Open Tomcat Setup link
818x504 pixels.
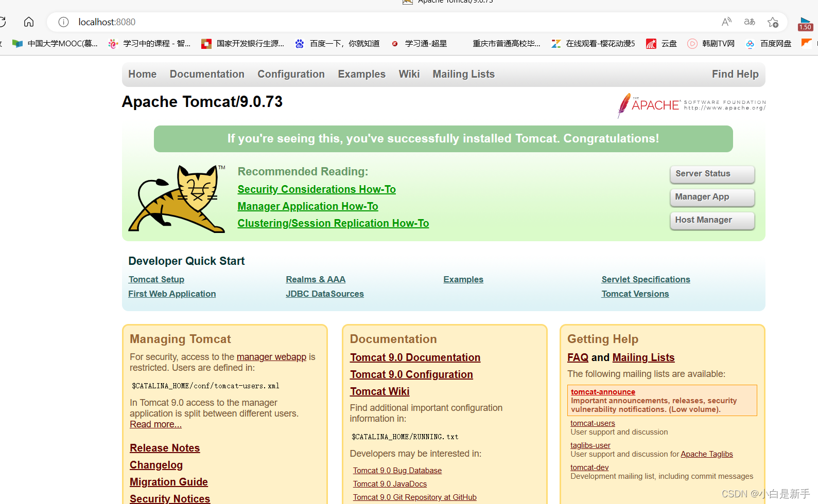(x=156, y=279)
